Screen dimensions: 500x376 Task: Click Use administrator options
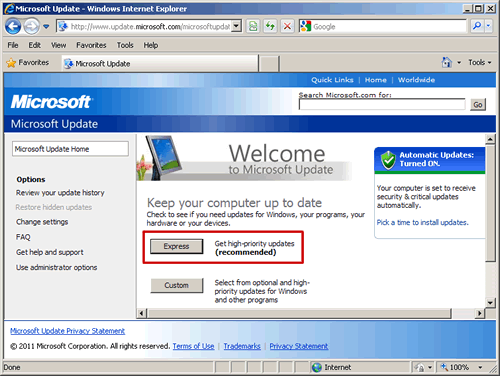point(56,267)
